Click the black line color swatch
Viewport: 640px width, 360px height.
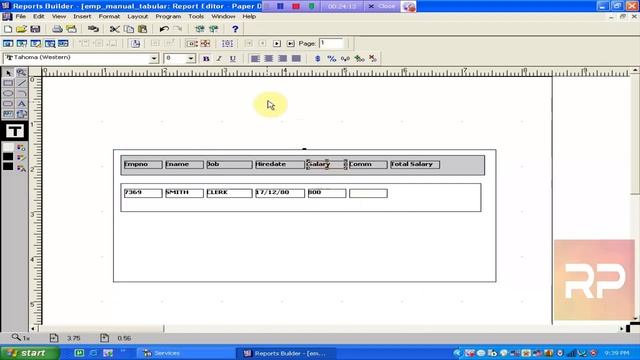[x=8, y=157]
